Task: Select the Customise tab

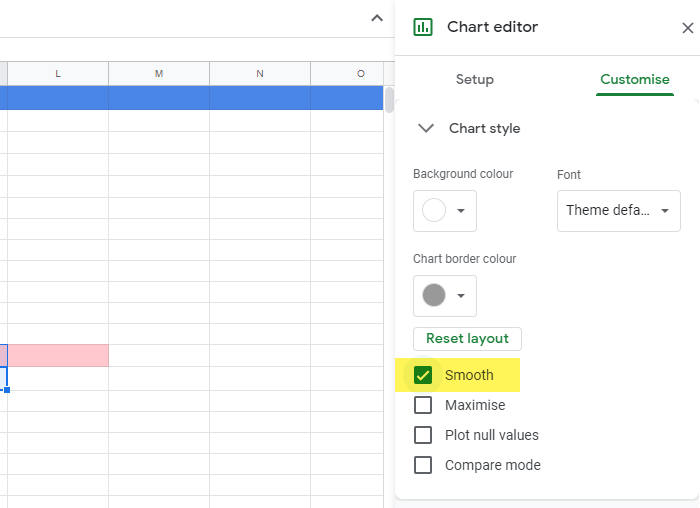Action: [634, 79]
